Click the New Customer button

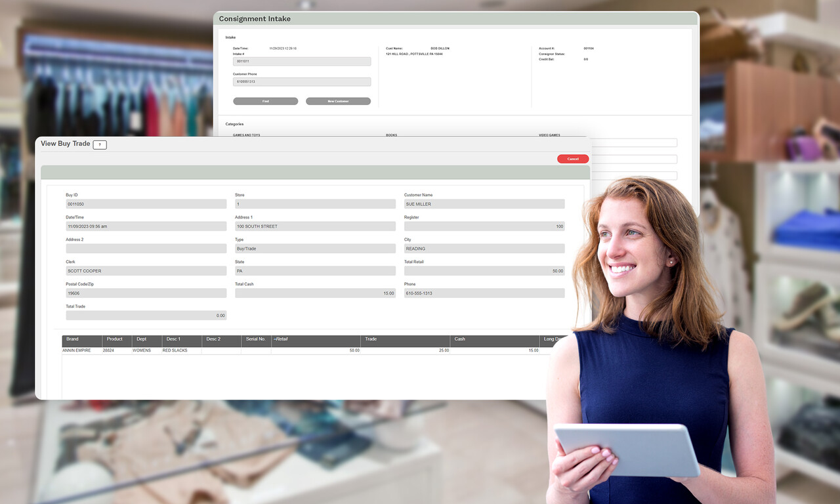point(337,101)
